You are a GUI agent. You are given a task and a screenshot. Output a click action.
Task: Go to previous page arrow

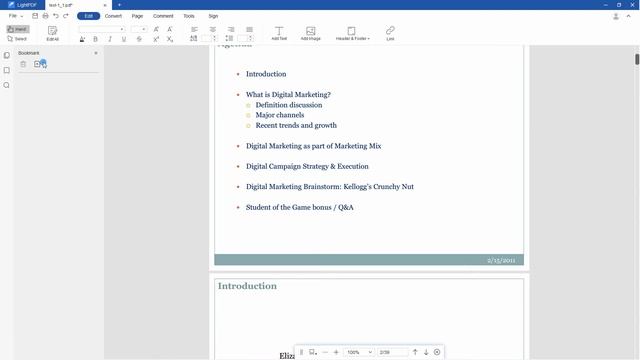415,352
